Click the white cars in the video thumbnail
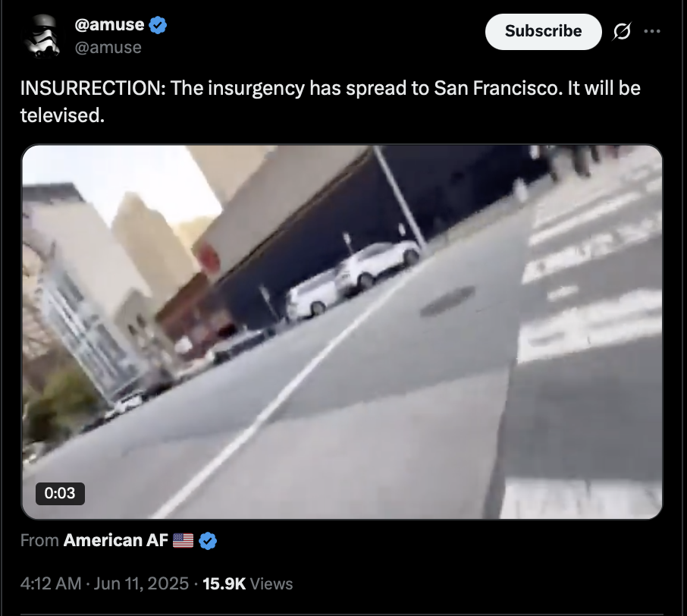 pyautogui.click(x=353, y=281)
